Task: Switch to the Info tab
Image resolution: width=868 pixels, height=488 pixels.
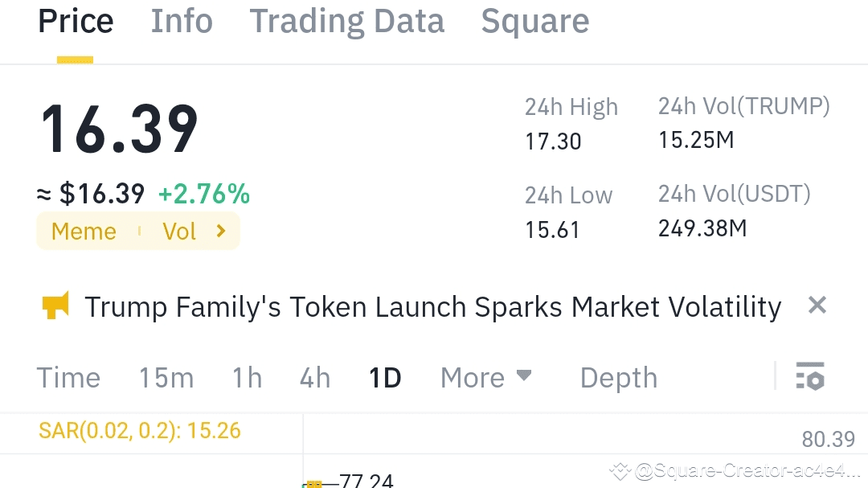Action: [x=182, y=22]
